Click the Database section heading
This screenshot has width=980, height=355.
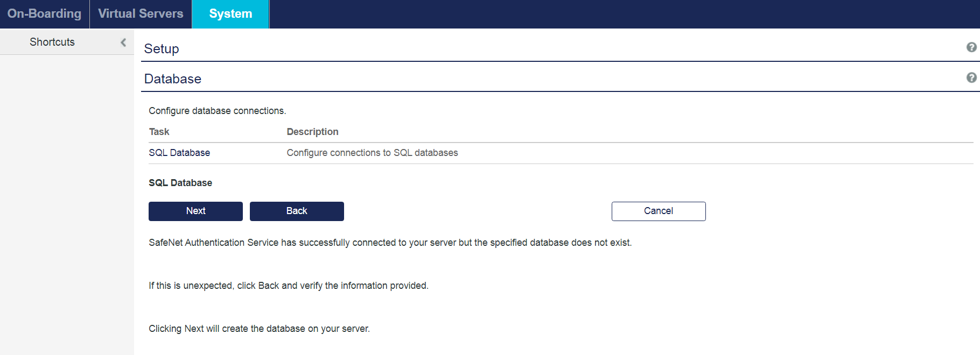[x=173, y=79]
